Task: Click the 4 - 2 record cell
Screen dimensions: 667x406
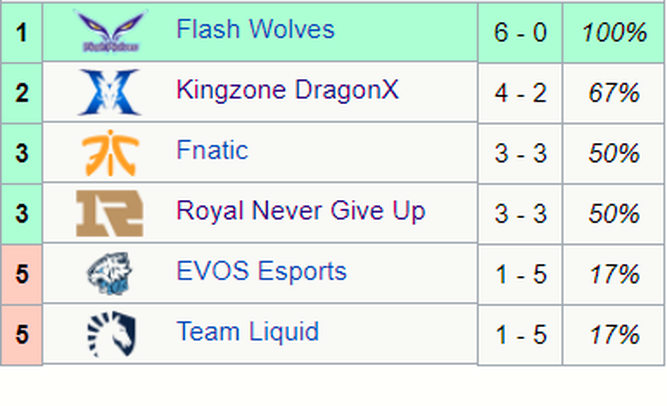Action: point(520,93)
